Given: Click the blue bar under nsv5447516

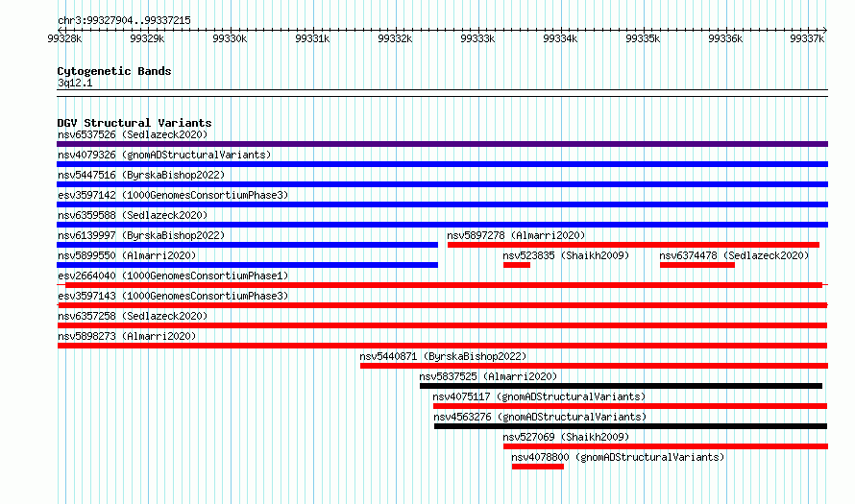Looking at the screenshot, I should [442, 184].
